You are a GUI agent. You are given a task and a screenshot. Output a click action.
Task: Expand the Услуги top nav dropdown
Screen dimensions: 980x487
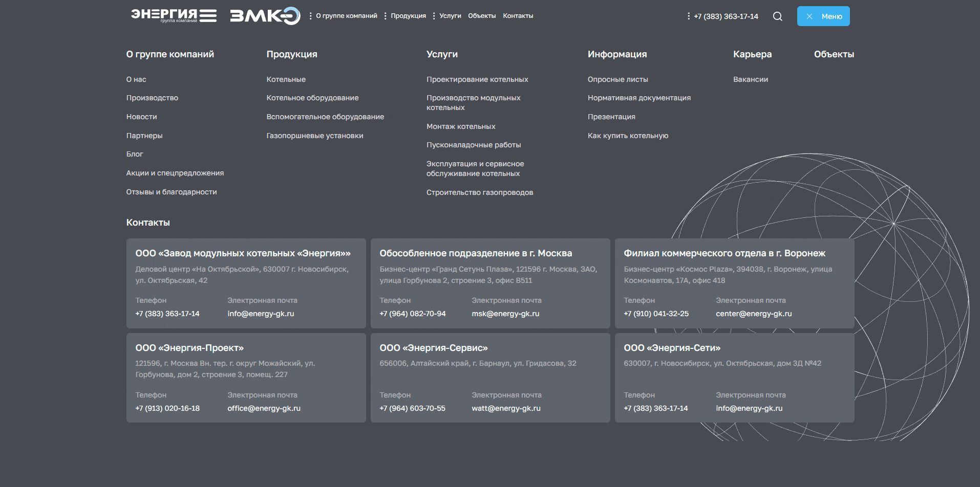(434, 16)
